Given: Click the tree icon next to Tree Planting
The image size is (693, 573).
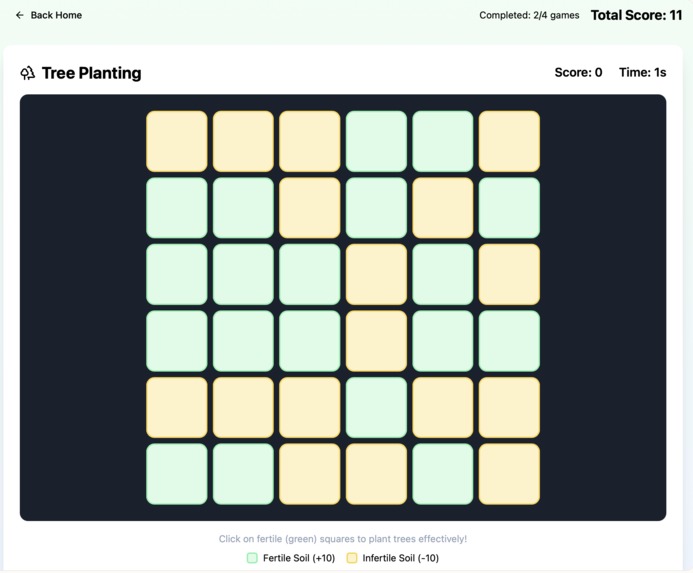Looking at the screenshot, I should tap(28, 73).
